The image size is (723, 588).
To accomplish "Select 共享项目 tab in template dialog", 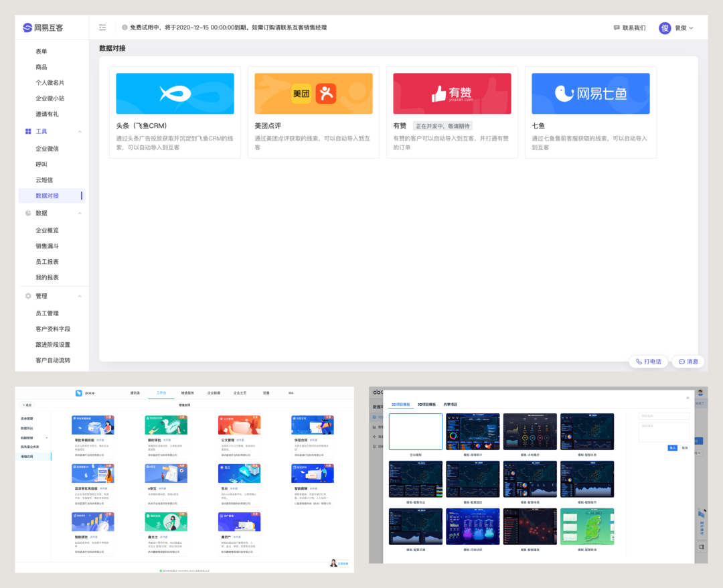I will tap(450, 405).
